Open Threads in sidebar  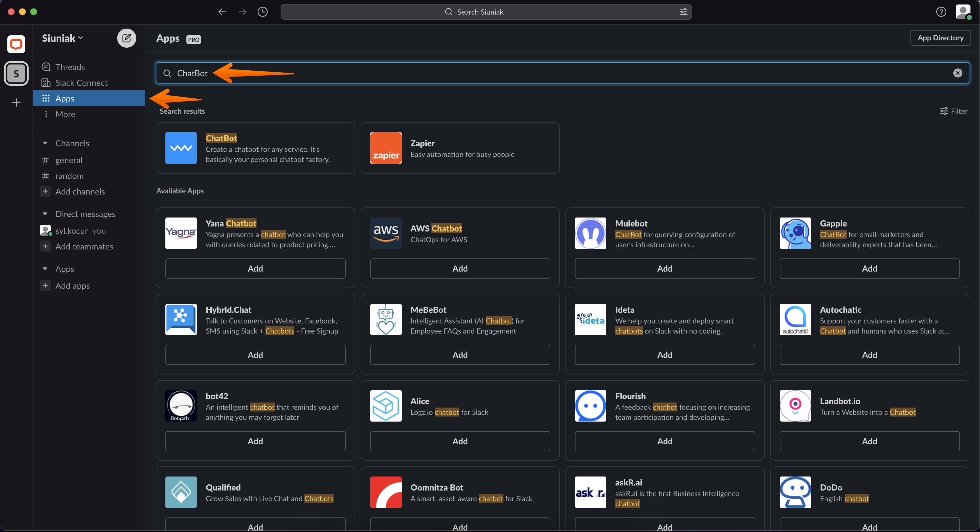tap(89, 67)
